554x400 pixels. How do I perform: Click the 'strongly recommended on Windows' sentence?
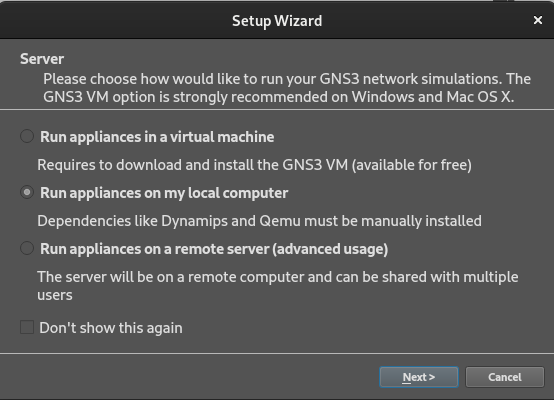click(278, 97)
